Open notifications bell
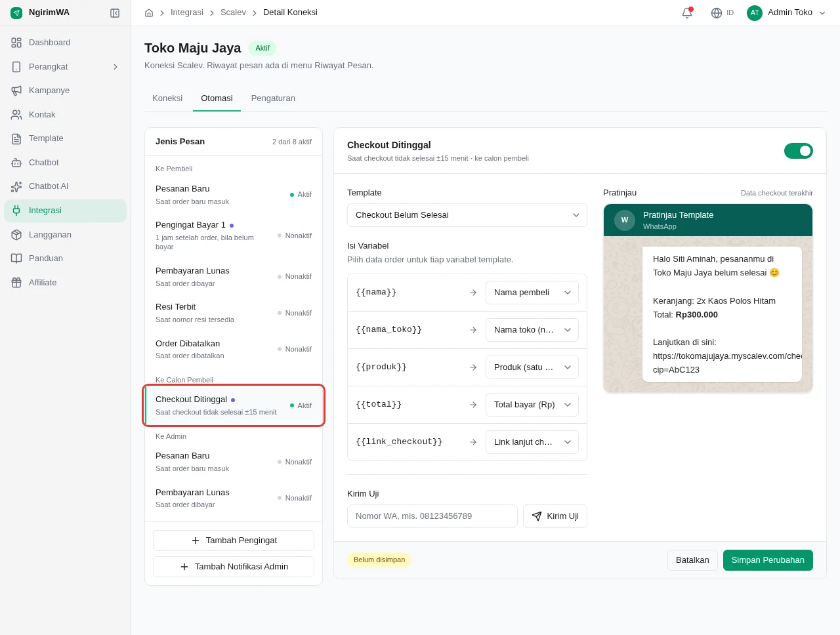Viewport: 840px width, 635px height. click(687, 13)
